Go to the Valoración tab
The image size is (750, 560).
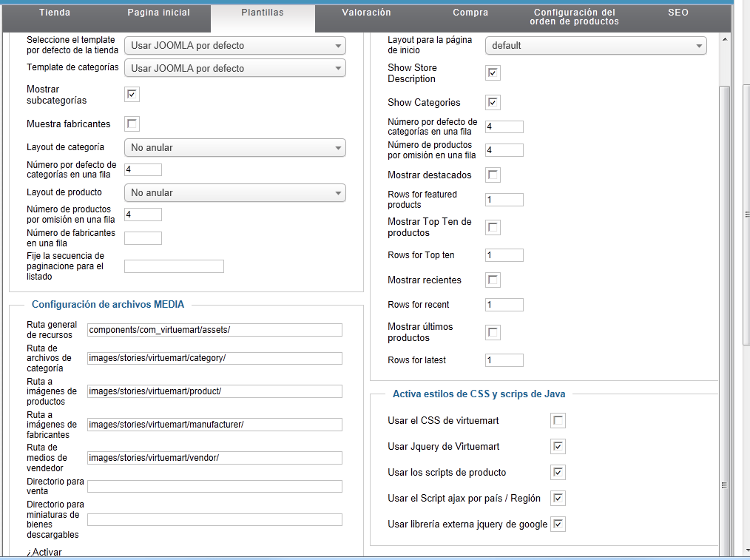pos(366,13)
